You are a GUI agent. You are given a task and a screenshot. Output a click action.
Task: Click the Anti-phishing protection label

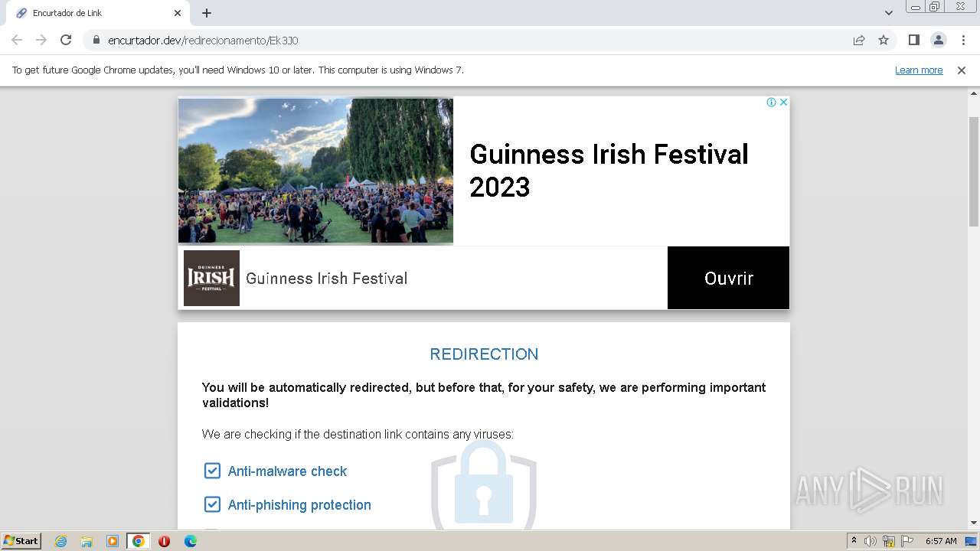click(x=299, y=505)
